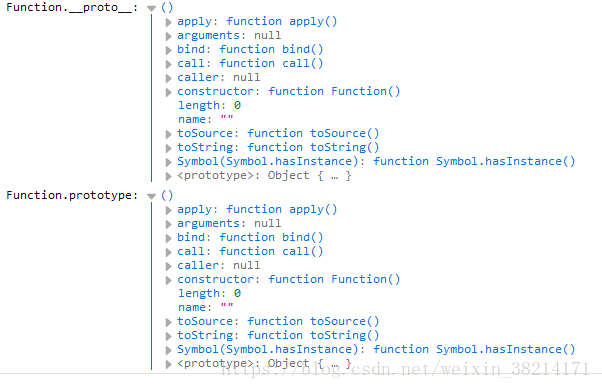Expand toString under Function.prototype
Image resolution: width=602 pixels, height=389 pixels.
[168, 336]
